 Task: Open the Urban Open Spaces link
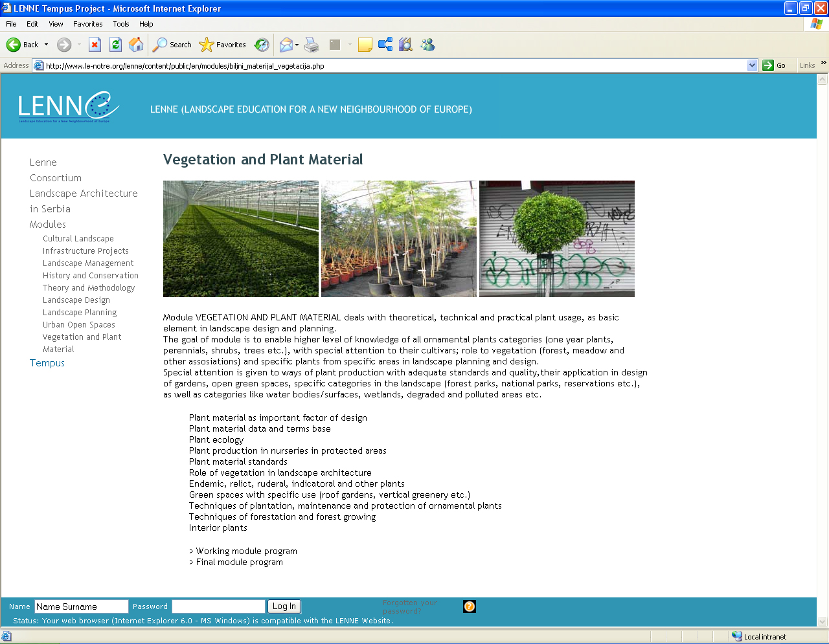[x=79, y=325]
